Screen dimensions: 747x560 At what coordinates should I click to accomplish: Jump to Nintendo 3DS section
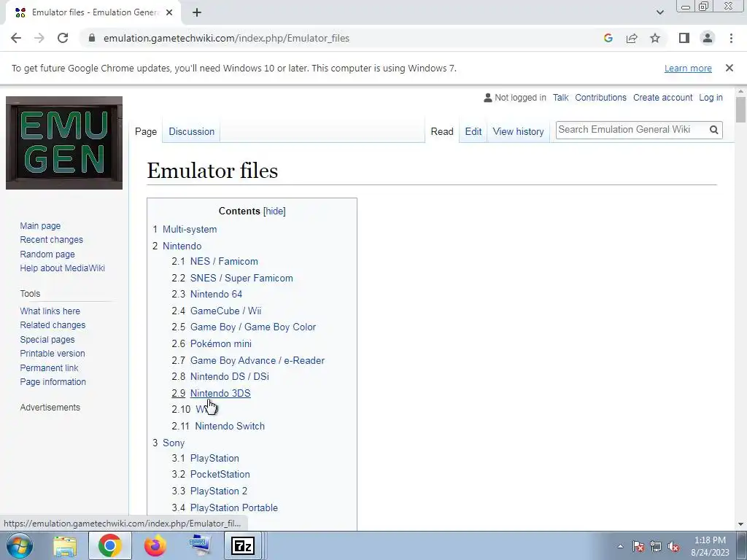pyautogui.click(x=220, y=393)
